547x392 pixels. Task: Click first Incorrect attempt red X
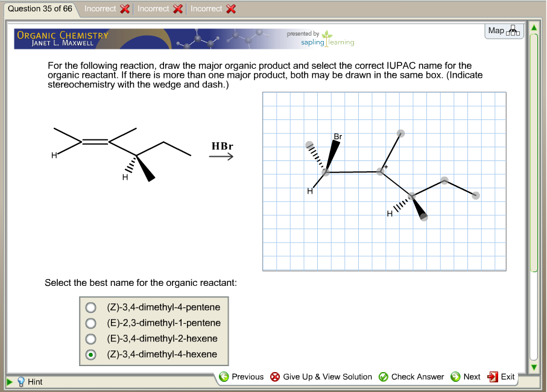pos(125,9)
